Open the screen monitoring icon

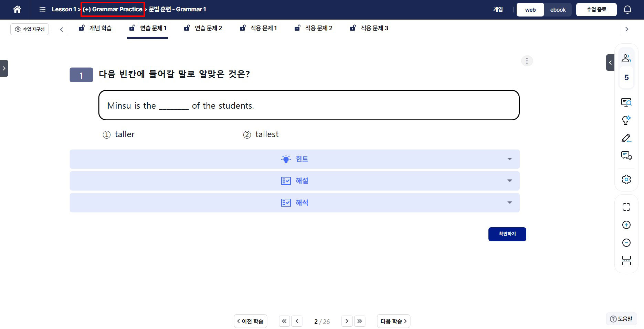click(x=626, y=102)
